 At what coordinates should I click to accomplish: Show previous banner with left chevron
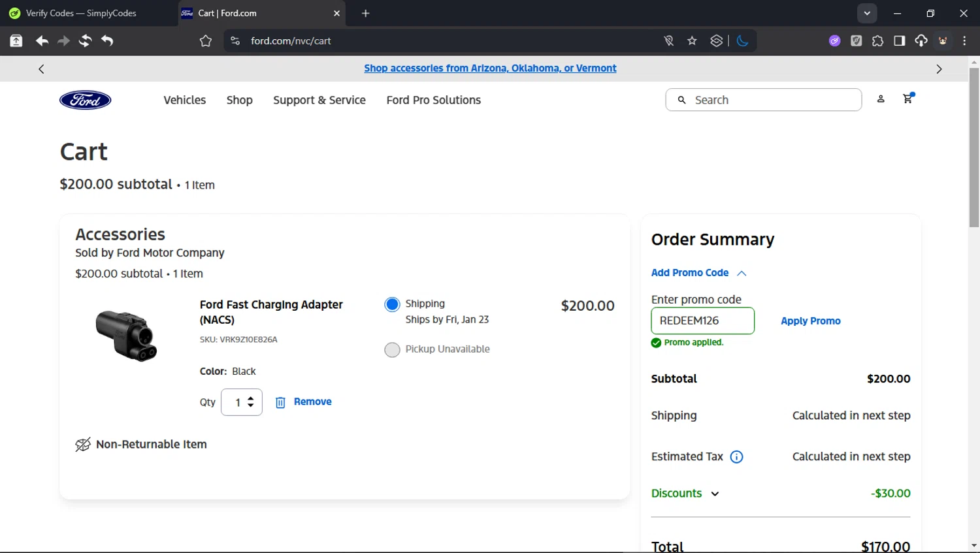pos(41,69)
